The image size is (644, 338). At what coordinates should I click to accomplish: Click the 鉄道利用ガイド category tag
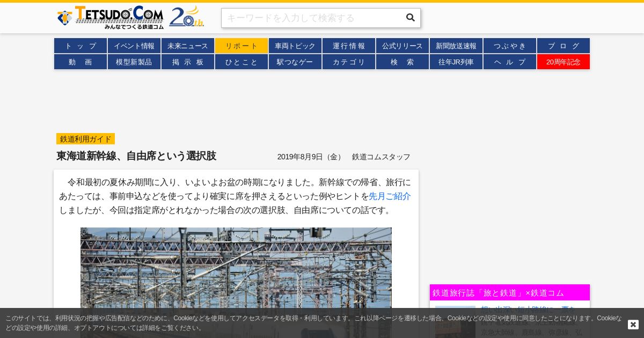pos(85,139)
